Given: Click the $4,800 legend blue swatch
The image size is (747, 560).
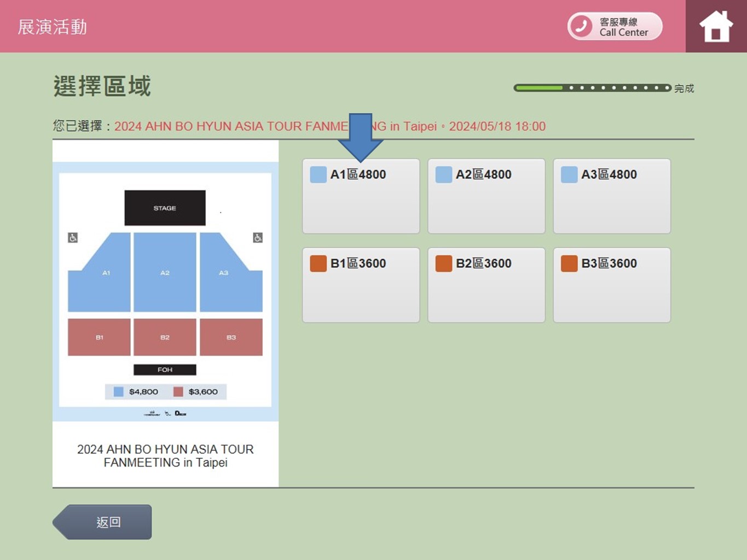Looking at the screenshot, I should coord(118,392).
